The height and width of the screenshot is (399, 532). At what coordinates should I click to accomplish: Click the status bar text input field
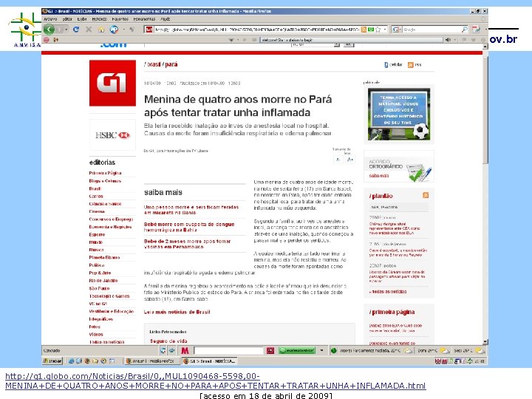click(x=228, y=350)
